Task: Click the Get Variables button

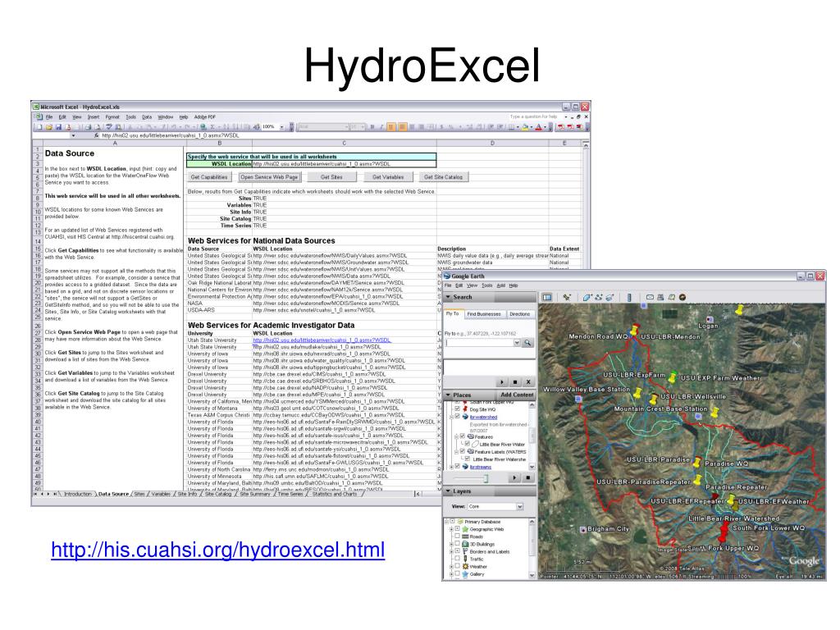Action: 388,177
